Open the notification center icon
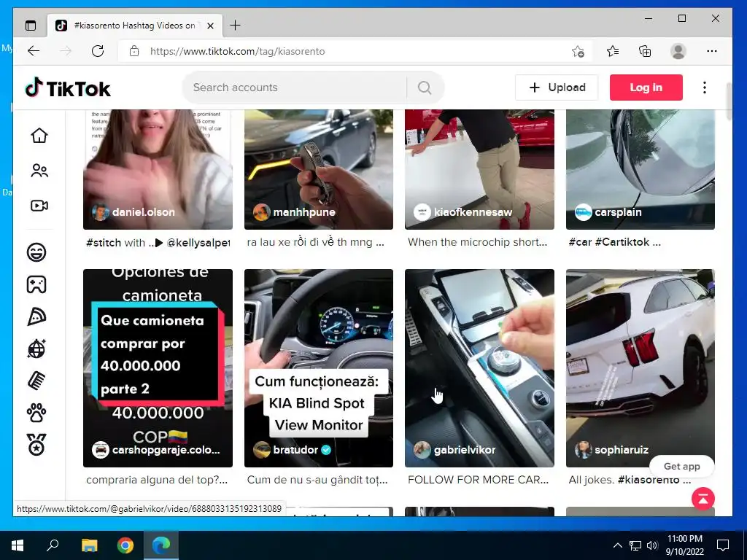 pyautogui.click(x=723, y=545)
